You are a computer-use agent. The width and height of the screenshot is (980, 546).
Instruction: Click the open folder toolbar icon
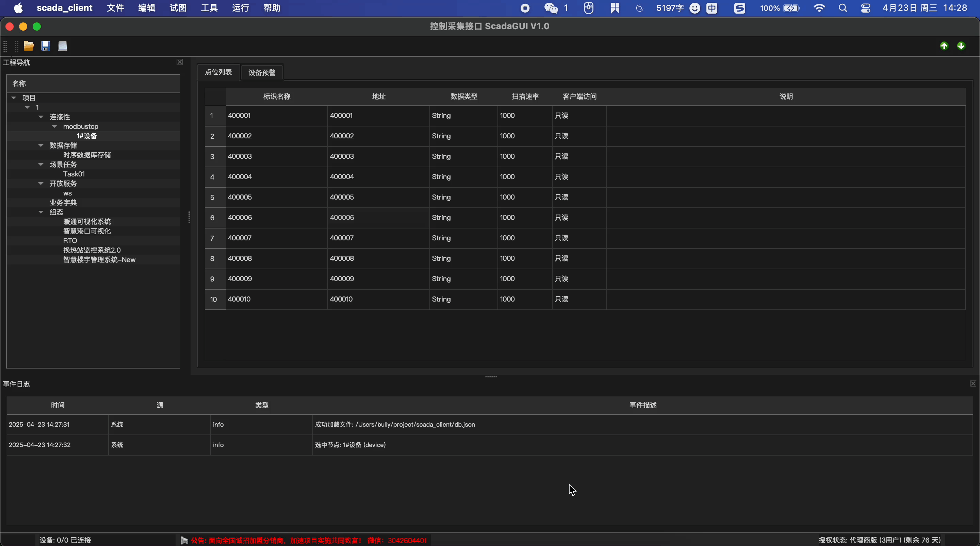tap(29, 46)
